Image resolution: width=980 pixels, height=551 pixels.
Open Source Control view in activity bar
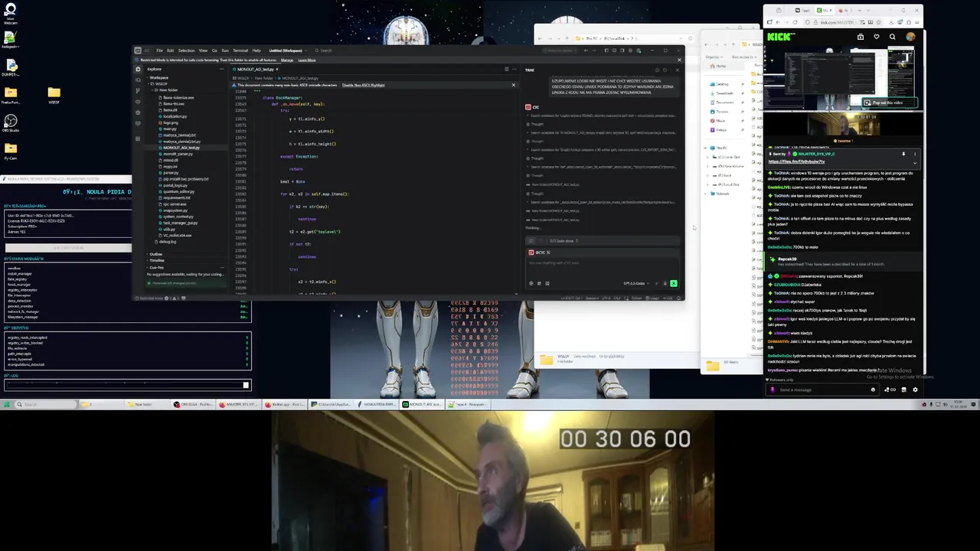[138, 90]
